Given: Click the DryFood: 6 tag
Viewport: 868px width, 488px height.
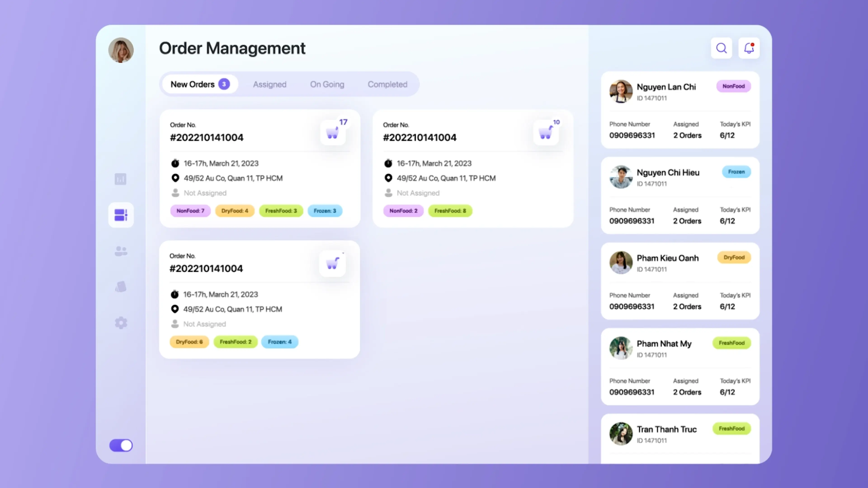Looking at the screenshot, I should 189,342.
